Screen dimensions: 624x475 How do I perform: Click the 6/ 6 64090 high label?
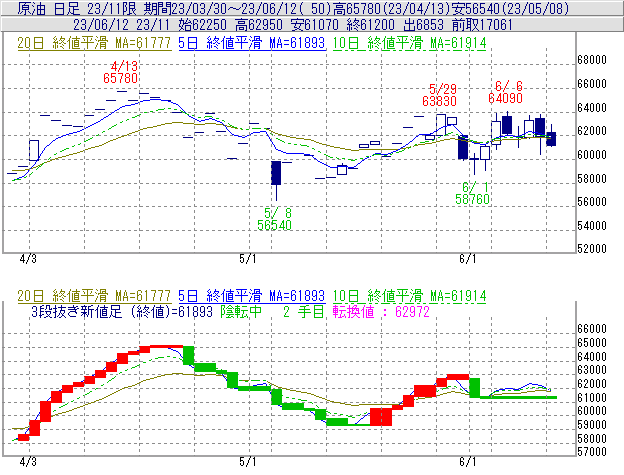tap(505, 92)
